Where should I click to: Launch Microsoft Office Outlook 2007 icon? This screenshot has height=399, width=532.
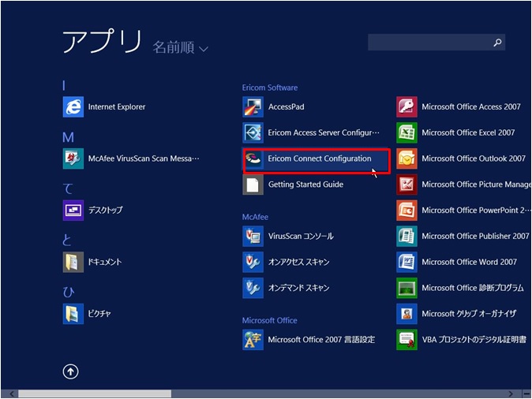406,158
